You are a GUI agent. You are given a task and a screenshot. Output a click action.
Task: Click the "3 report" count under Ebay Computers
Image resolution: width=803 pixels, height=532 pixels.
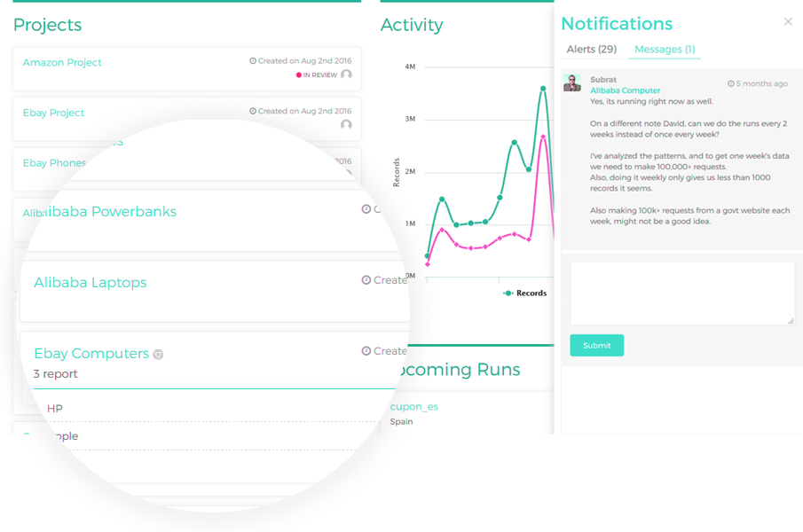click(55, 374)
